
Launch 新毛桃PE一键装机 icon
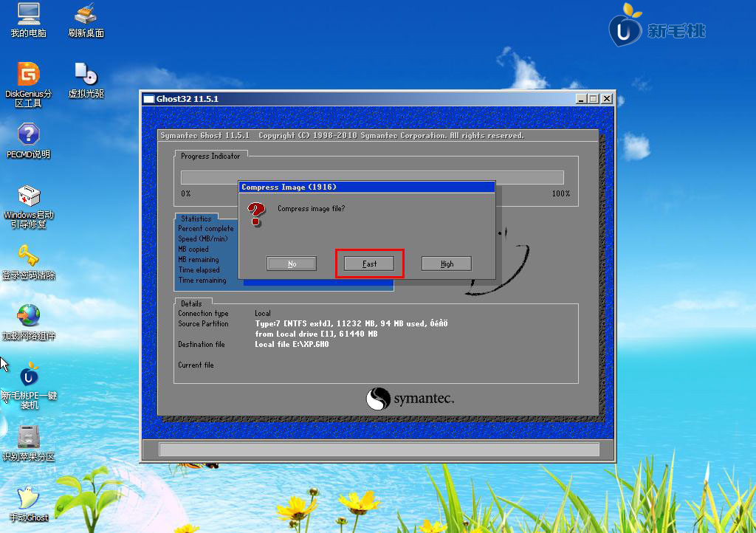[x=28, y=377]
